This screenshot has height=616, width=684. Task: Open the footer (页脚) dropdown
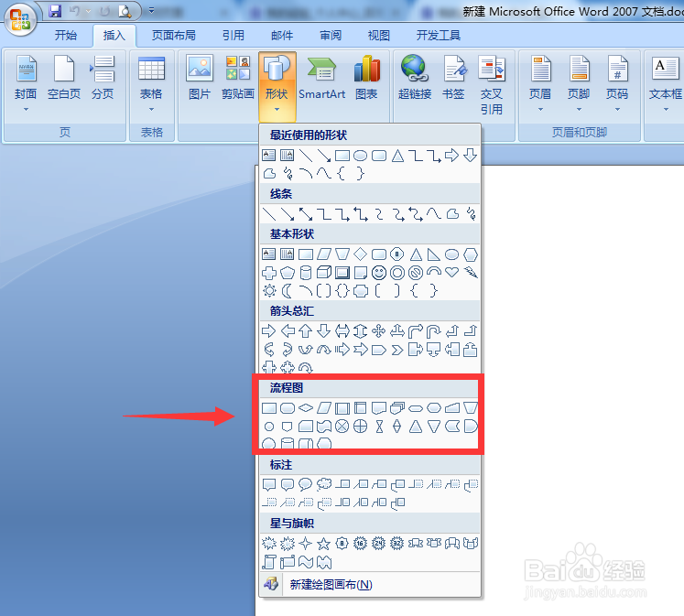[x=579, y=82]
